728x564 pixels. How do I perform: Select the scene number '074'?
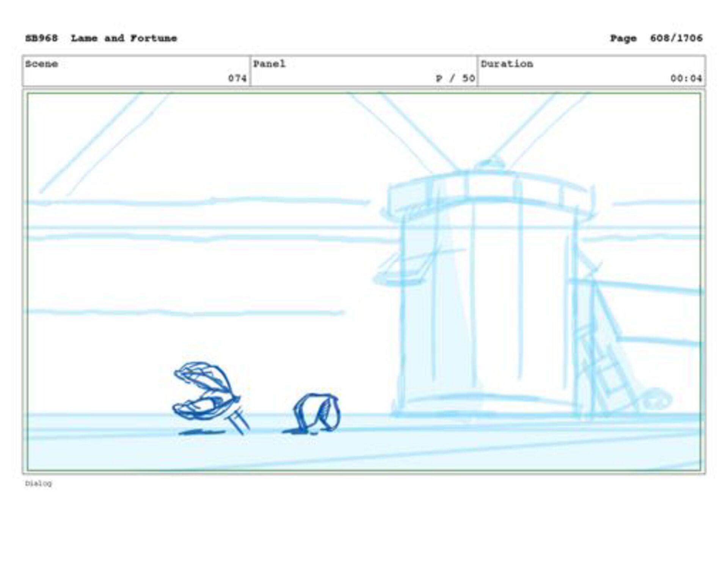tap(237, 78)
